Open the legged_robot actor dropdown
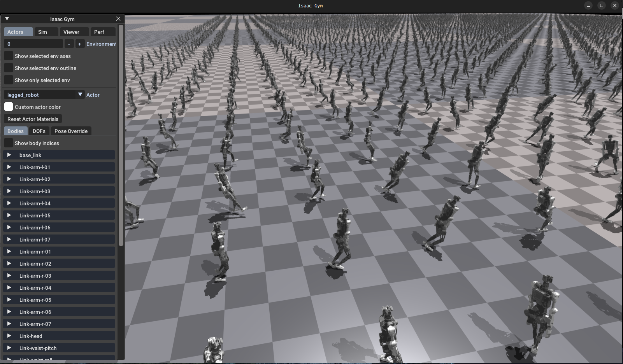 tap(44, 95)
